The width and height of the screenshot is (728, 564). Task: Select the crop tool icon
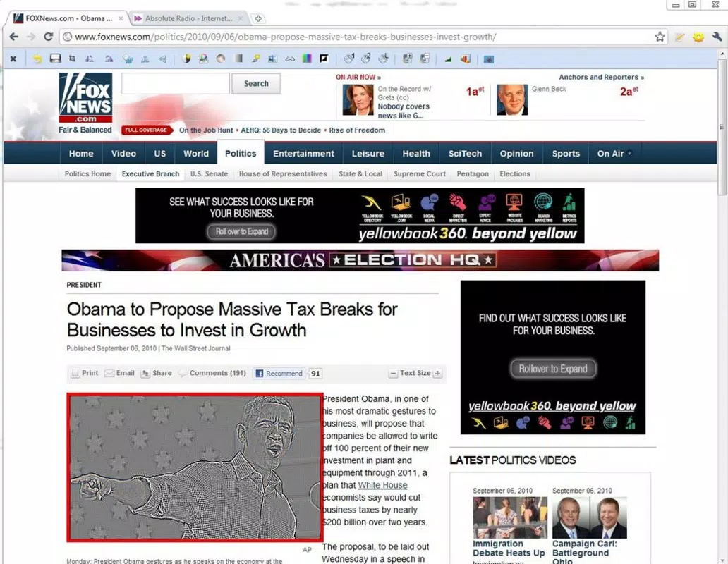[x=72, y=59]
